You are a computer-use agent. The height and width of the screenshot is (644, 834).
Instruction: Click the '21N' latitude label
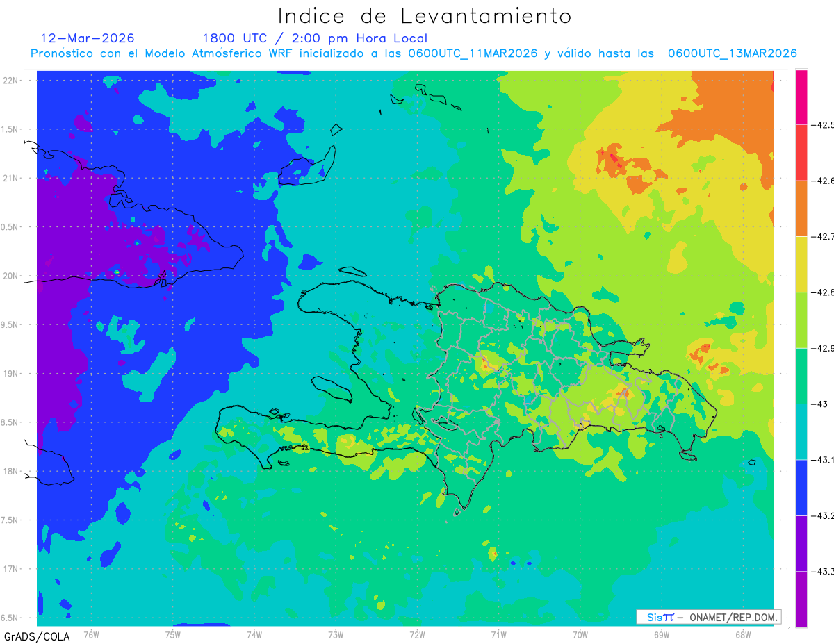click(10, 178)
